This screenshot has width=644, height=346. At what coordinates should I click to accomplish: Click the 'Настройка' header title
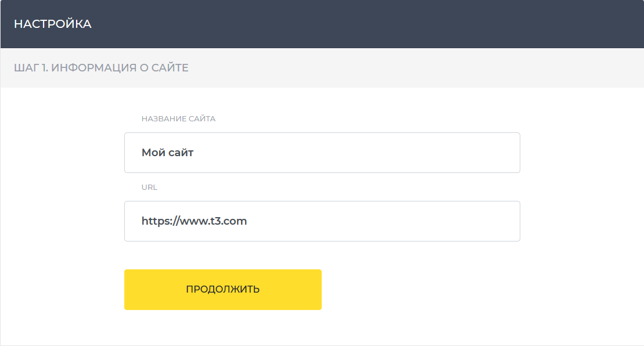pos(53,24)
